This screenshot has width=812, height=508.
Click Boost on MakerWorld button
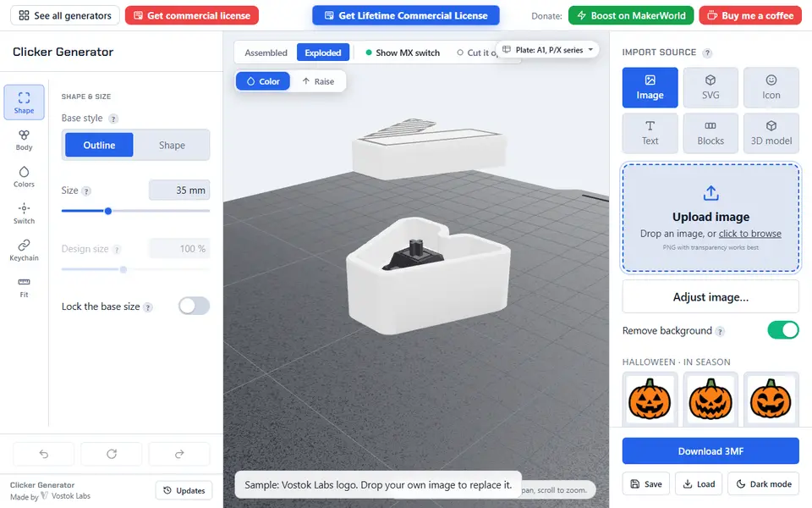click(x=631, y=15)
